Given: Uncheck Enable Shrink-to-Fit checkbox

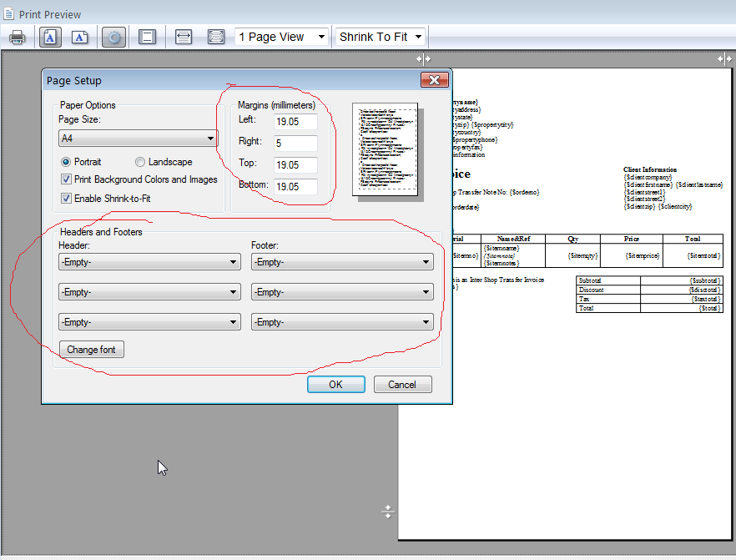Looking at the screenshot, I should [67, 198].
